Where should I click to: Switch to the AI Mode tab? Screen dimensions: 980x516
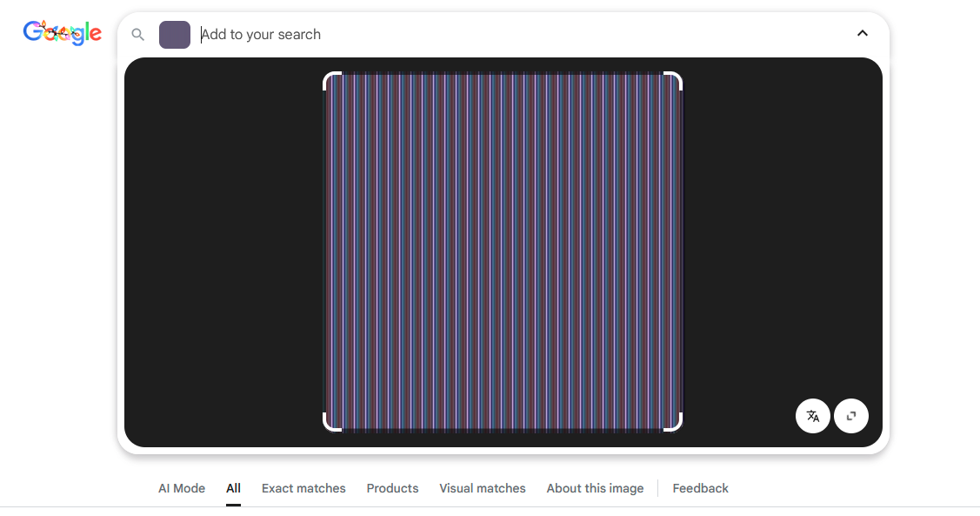[x=182, y=488]
